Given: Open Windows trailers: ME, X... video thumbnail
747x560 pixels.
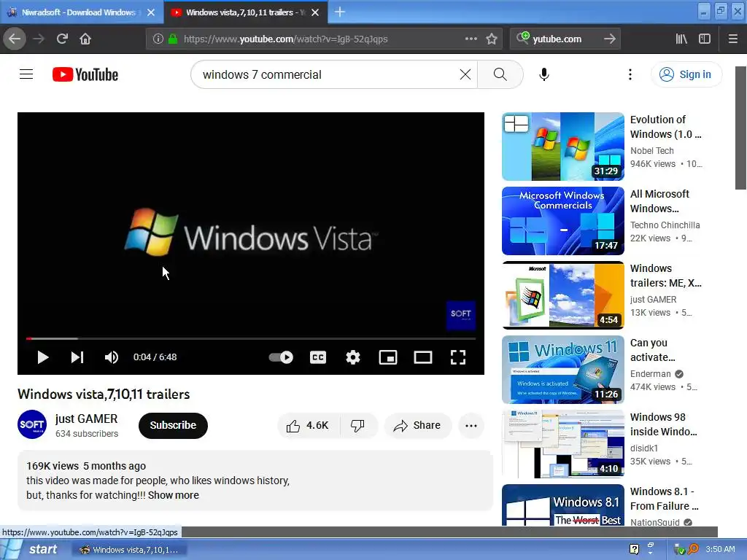Looking at the screenshot, I should tap(562, 295).
